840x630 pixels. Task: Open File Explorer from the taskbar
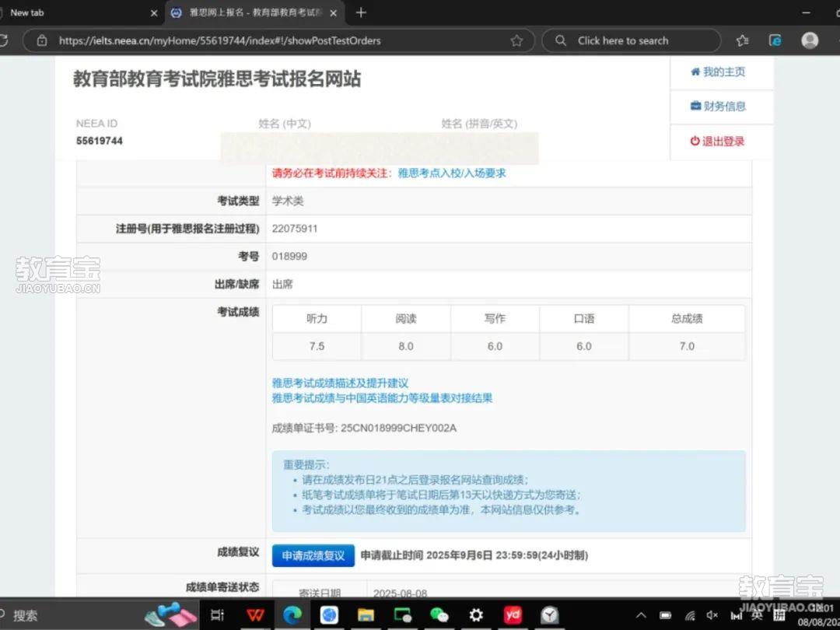[x=366, y=614]
